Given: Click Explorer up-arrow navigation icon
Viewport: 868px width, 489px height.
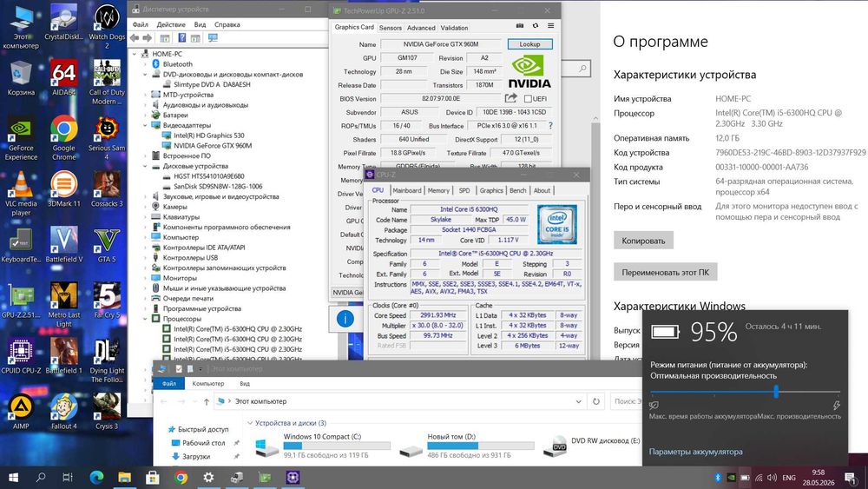Looking at the screenshot, I should click(206, 401).
